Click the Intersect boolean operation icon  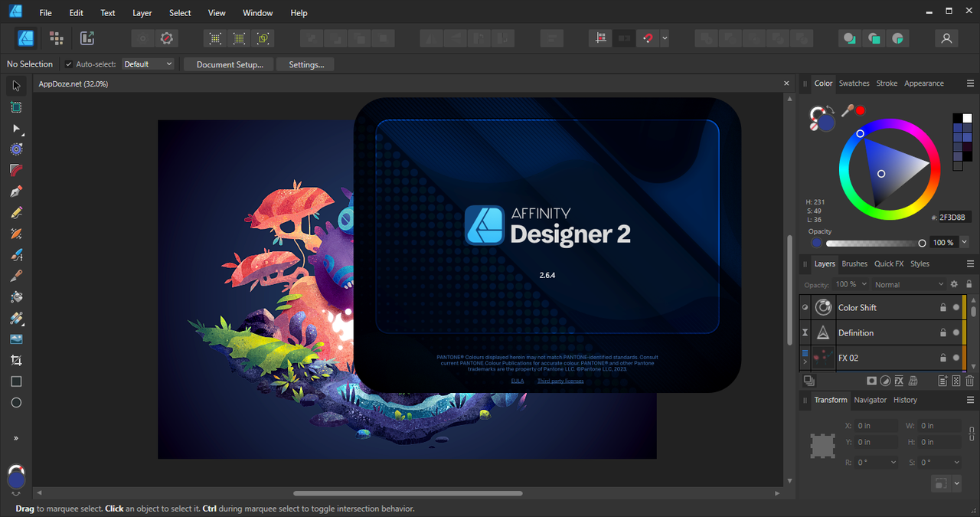[x=754, y=38]
